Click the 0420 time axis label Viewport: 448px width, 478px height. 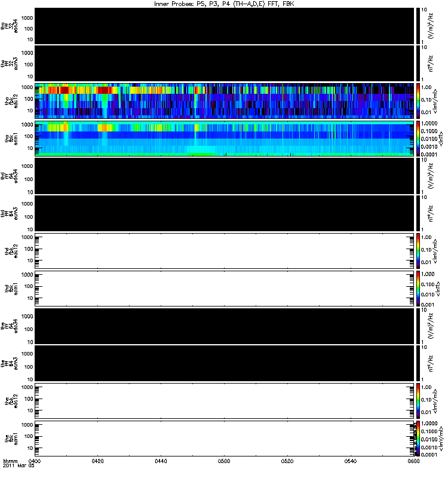click(x=97, y=461)
